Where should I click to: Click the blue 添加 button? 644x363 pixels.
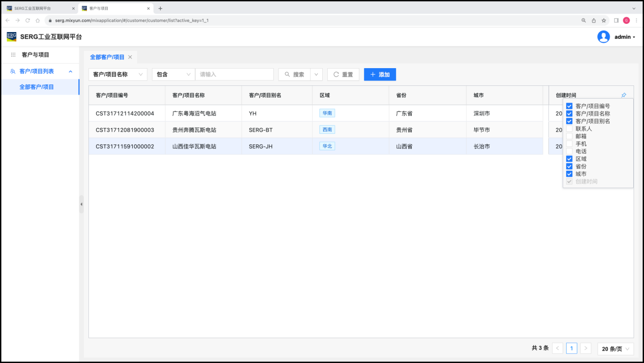[x=380, y=74]
